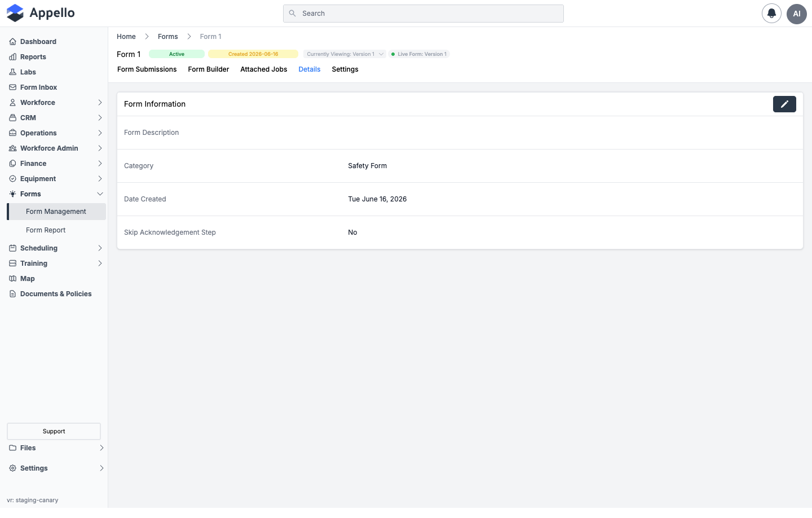
Task: Open Form Management in sidebar
Action: pos(56,212)
